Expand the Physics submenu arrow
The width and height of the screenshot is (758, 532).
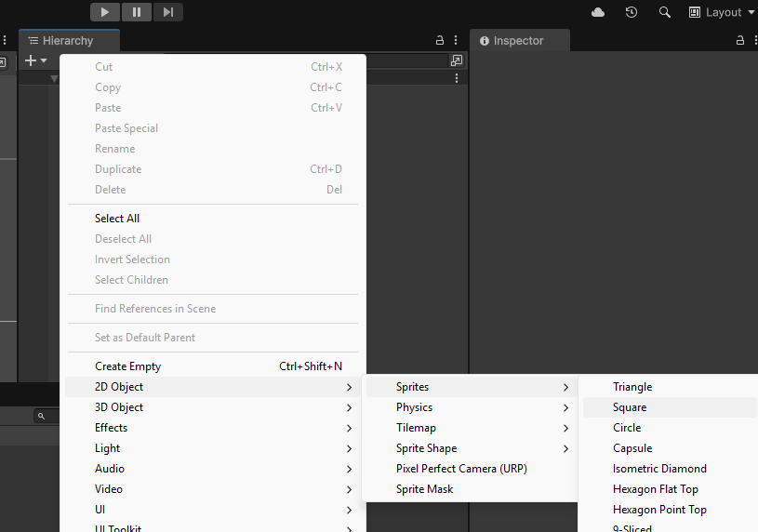tap(565, 407)
